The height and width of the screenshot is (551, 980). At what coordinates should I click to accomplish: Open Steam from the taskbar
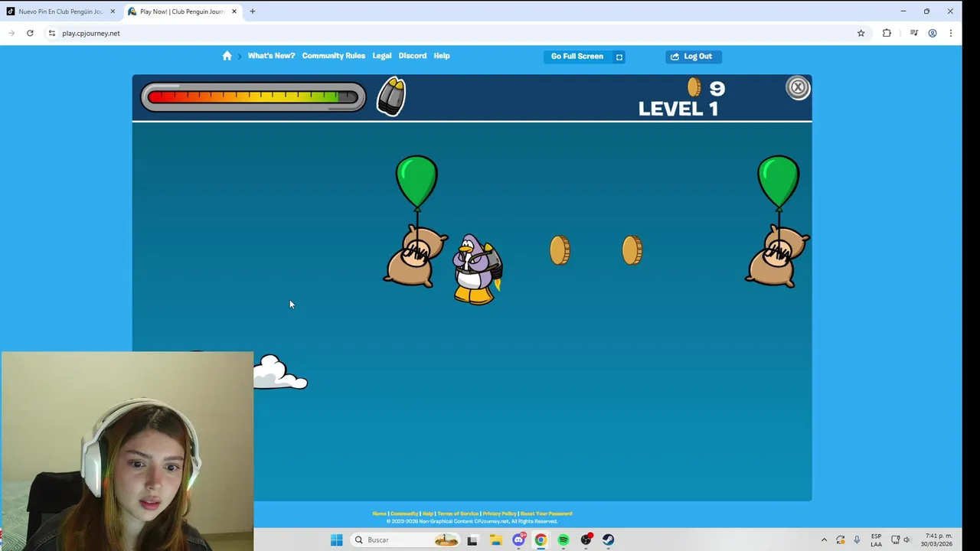pyautogui.click(x=608, y=540)
